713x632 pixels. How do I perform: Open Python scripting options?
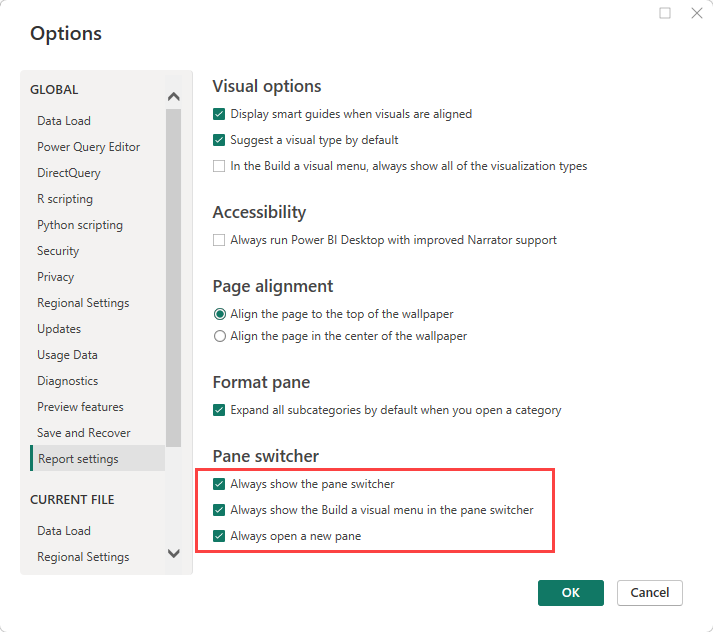click(x=80, y=225)
